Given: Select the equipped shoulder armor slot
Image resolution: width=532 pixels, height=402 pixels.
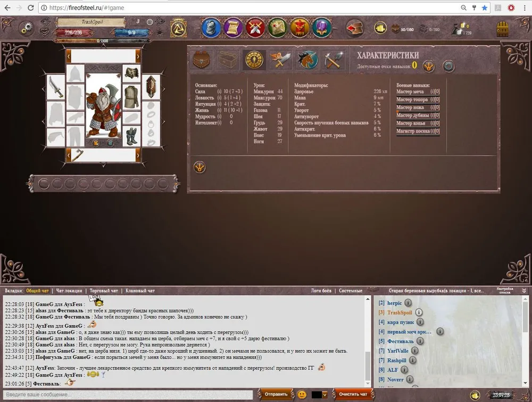Looking at the screenshot, I should coord(131,73).
